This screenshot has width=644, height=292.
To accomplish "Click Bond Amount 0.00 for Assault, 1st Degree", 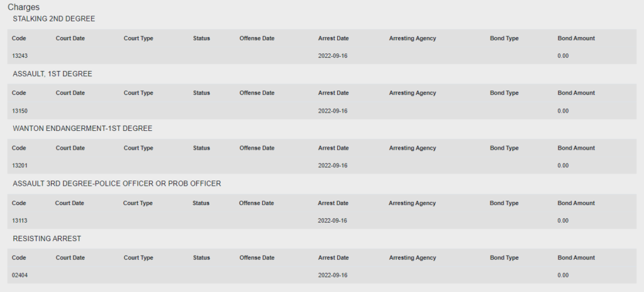I will (563, 111).
